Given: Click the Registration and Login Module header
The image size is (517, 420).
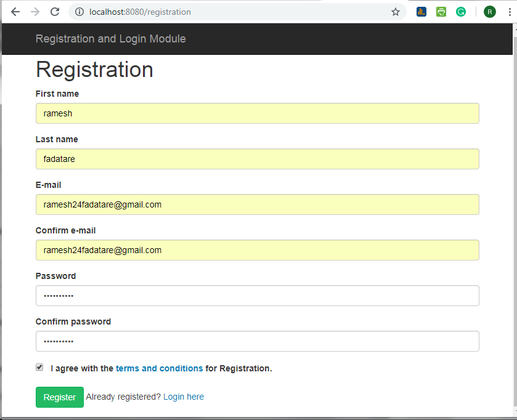Looking at the screenshot, I should click(x=110, y=39).
